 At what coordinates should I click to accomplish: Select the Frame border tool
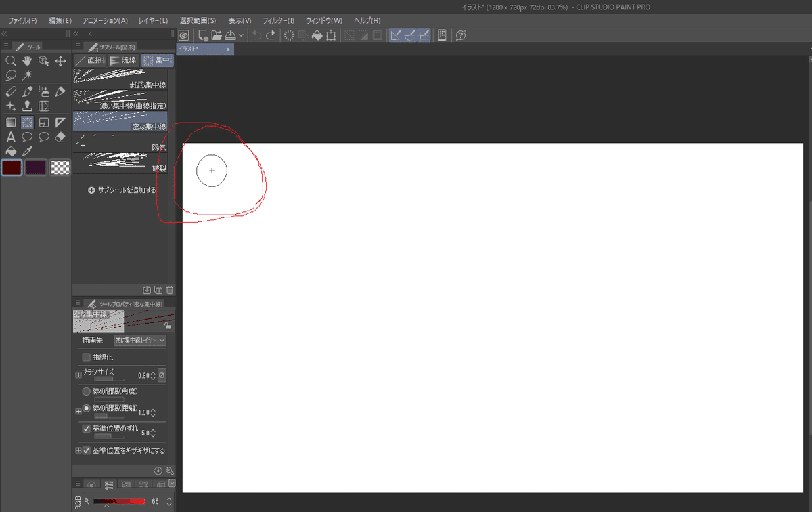44,123
